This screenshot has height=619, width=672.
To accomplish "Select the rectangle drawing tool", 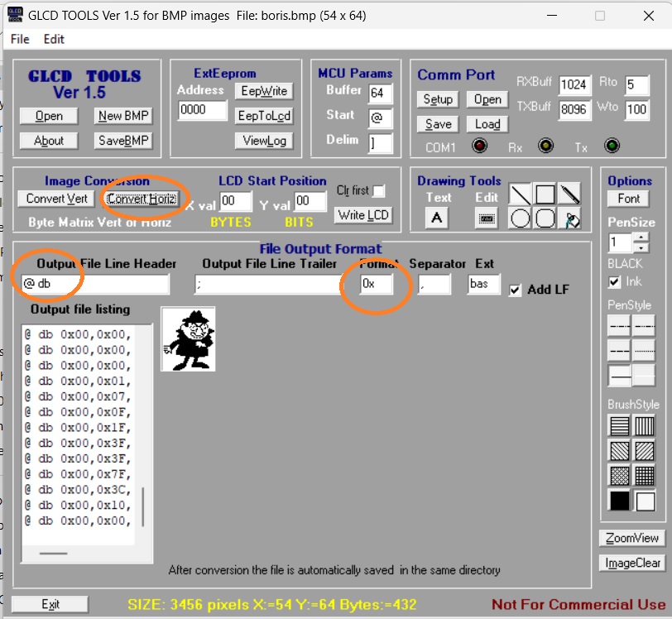I will click(545, 195).
